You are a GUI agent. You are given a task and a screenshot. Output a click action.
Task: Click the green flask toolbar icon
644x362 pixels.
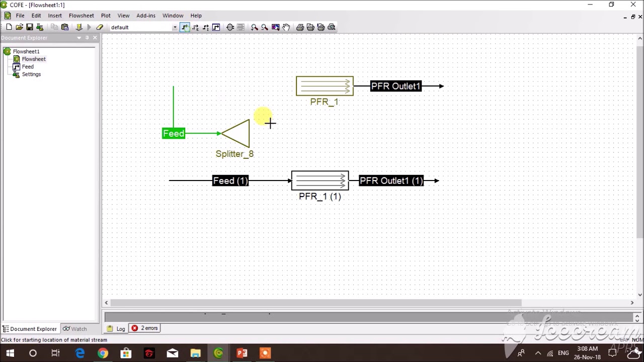(40, 27)
